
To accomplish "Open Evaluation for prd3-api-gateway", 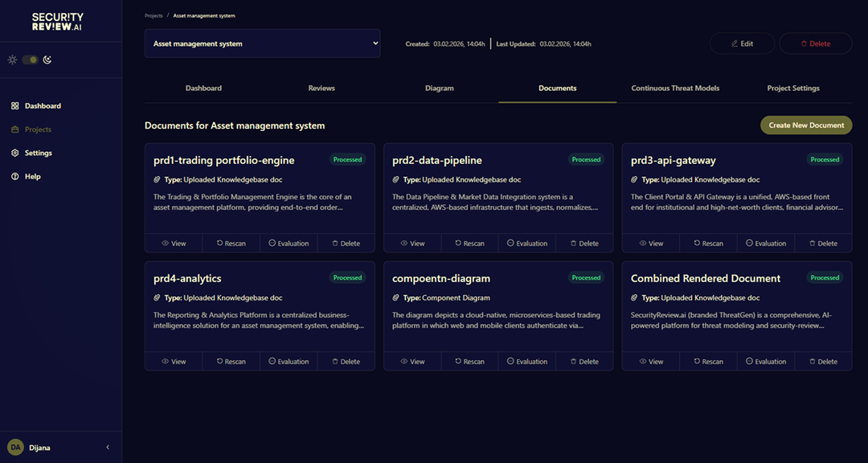I will pyautogui.click(x=766, y=243).
